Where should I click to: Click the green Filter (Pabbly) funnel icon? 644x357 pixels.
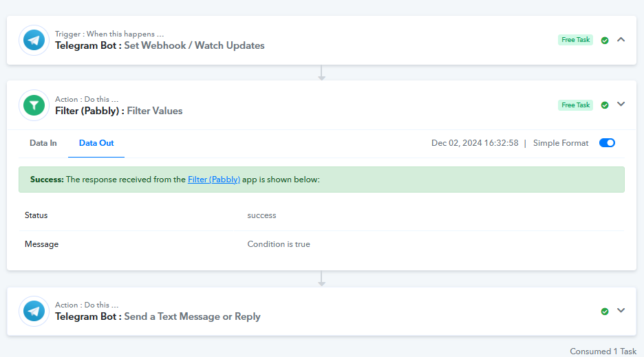34,105
